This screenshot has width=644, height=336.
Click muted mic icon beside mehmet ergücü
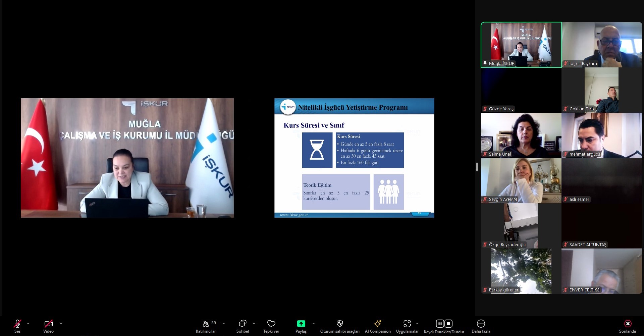[x=566, y=154]
